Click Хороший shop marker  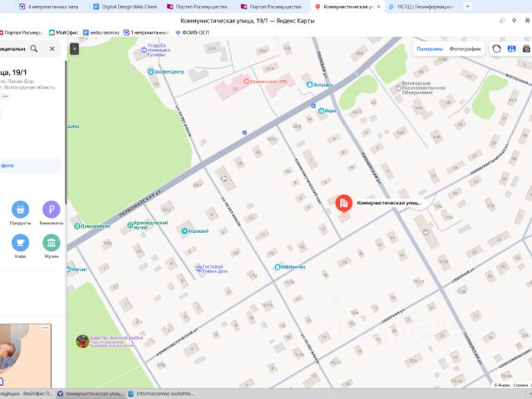click(185, 231)
